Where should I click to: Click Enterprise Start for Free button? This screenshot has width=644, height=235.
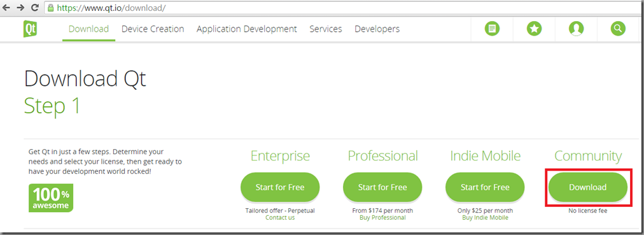point(280,187)
